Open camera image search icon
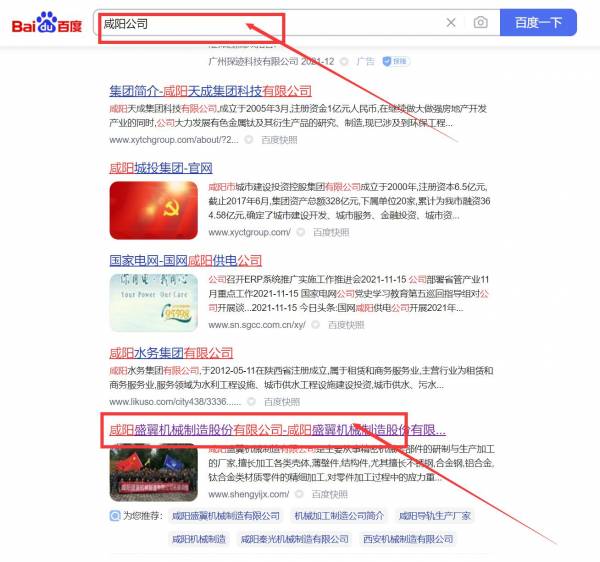 coord(481,23)
